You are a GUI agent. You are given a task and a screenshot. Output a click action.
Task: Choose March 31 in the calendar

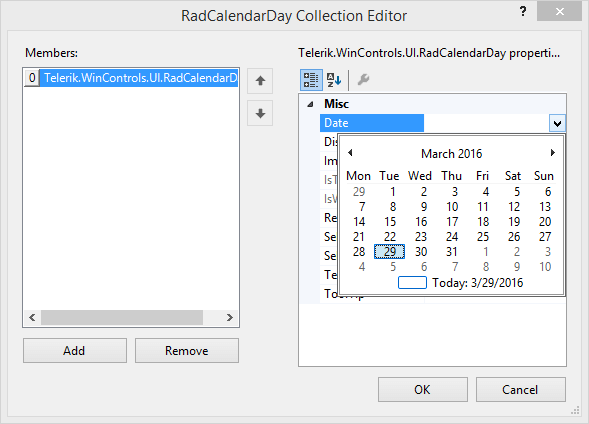point(452,252)
